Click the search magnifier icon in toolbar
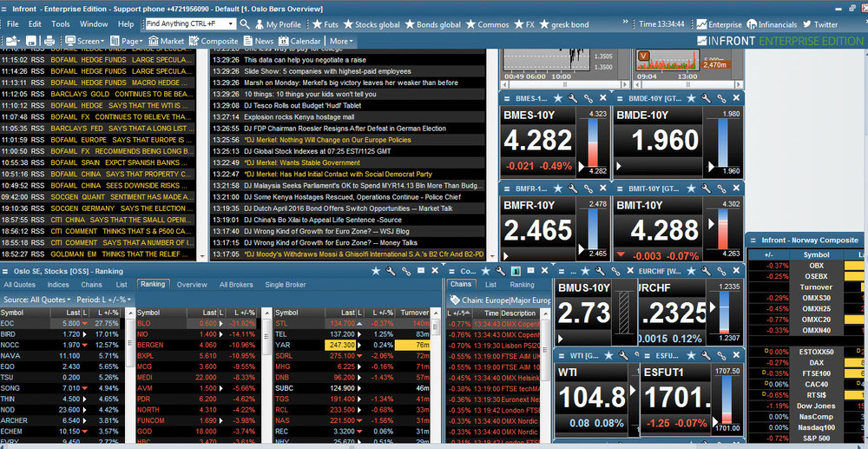 click(245, 24)
